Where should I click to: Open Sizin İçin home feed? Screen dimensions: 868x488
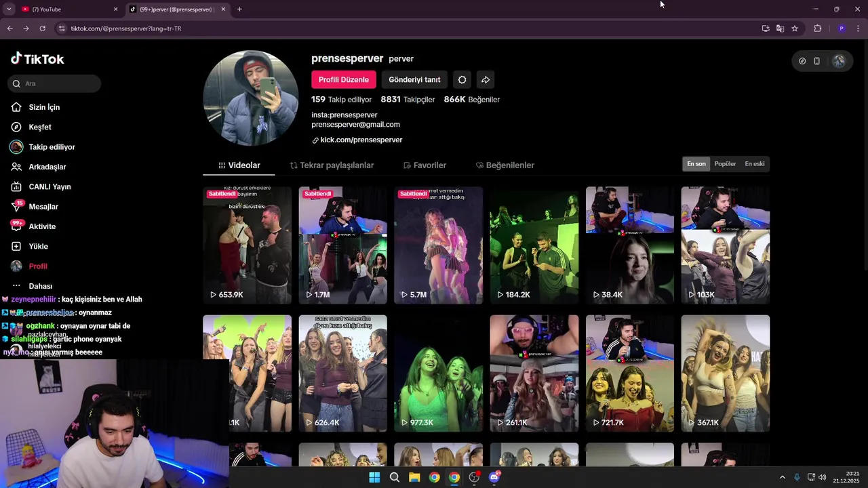[x=44, y=107]
